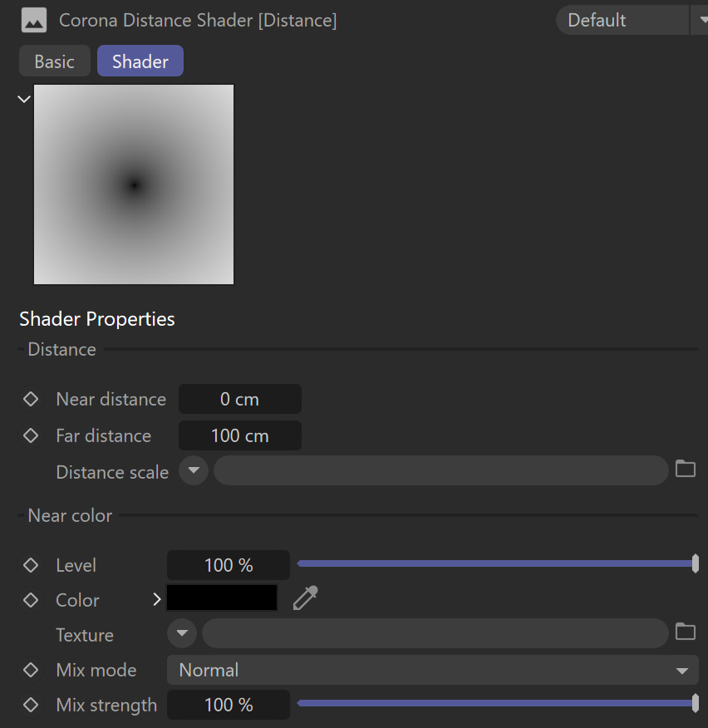Click the Far distance 100 cm field
The width and height of the screenshot is (708, 728).
coord(240,435)
